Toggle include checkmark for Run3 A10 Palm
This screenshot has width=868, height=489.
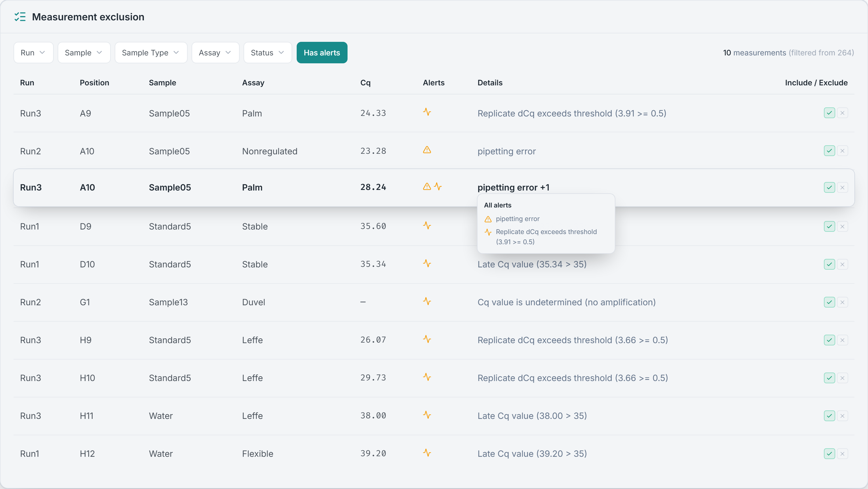829,187
